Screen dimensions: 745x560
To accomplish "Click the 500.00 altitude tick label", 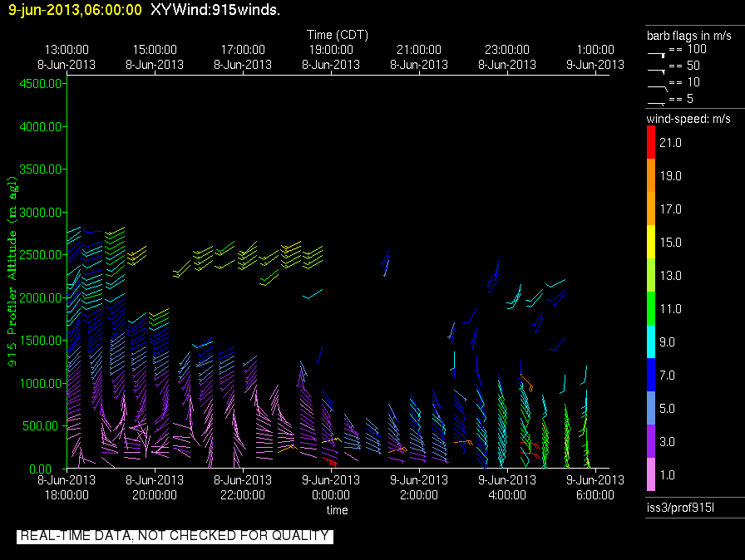I will click(x=42, y=425).
